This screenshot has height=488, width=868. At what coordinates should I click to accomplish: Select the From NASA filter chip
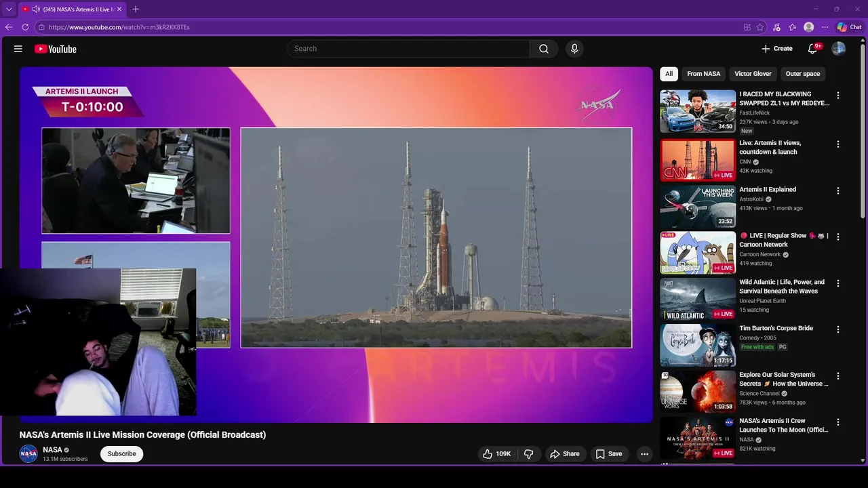point(703,74)
